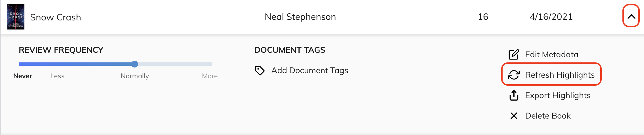Click the Delete Book X icon
The height and width of the screenshot is (135, 644).
point(514,116)
